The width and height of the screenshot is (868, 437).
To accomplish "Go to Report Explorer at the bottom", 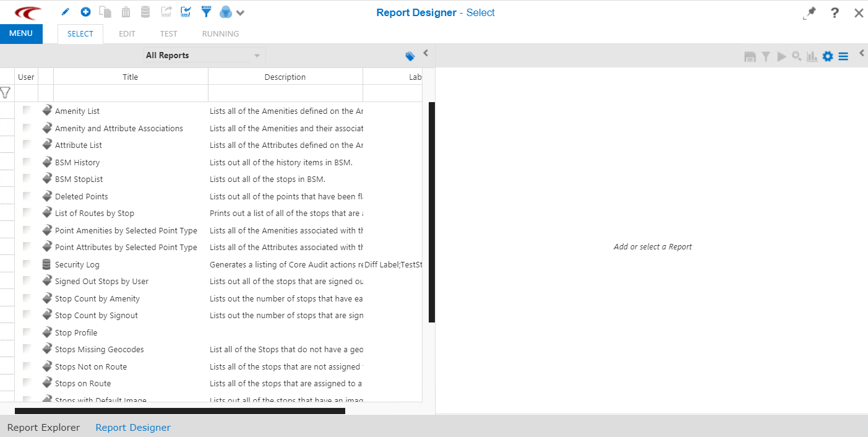I will coord(43,427).
